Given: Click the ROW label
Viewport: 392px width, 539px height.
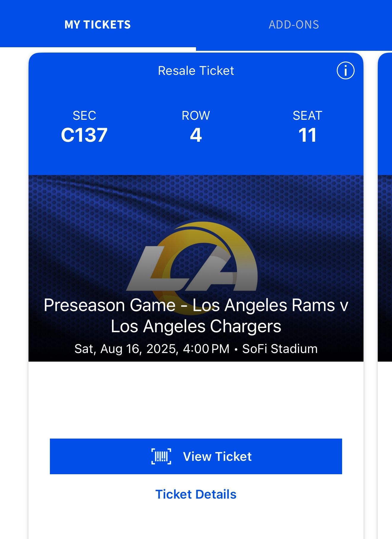Looking at the screenshot, I should point(196,116).
